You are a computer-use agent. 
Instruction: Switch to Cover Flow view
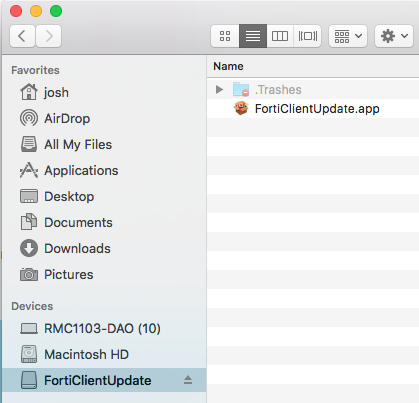click(307, 36)
